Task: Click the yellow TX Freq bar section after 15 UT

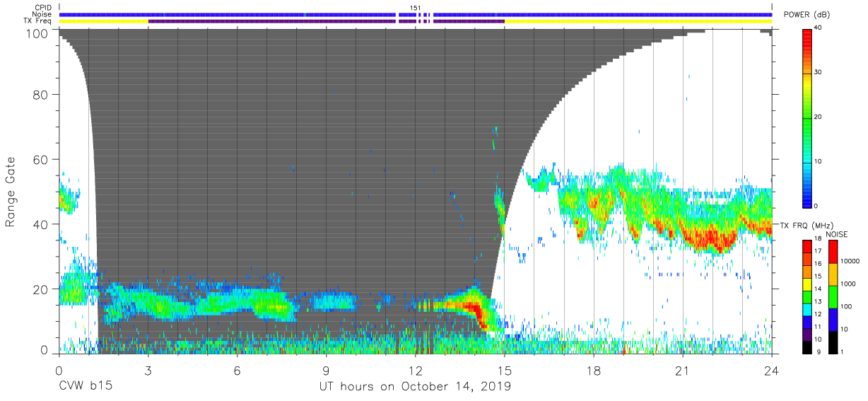Action: 638,21
